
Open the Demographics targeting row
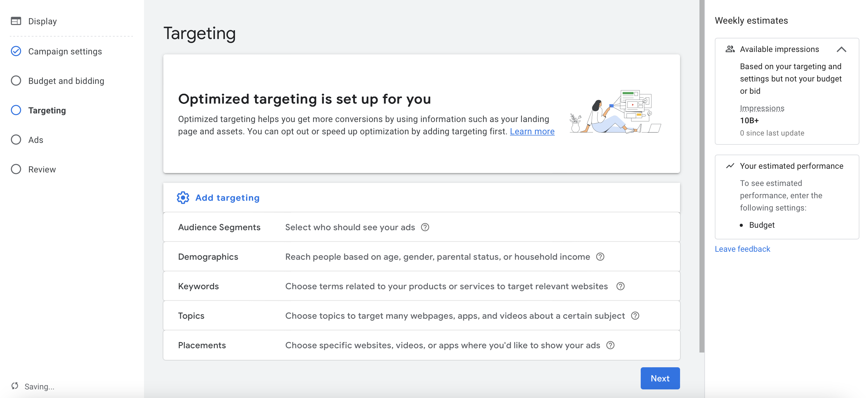[421, 257]
